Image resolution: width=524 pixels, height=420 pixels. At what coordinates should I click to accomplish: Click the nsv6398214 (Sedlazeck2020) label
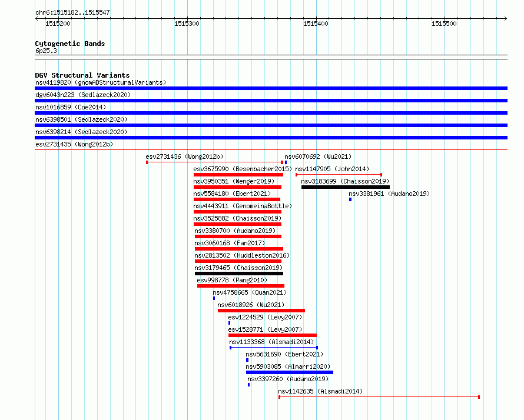point(81,132)
